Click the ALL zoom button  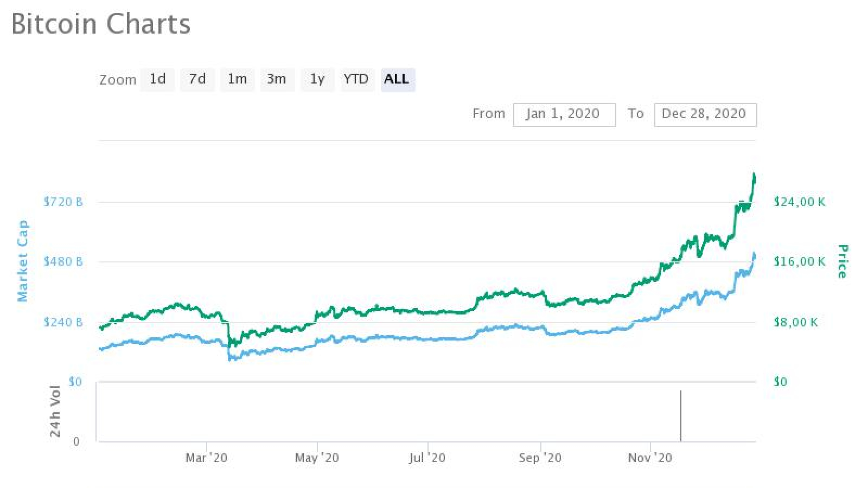click(x=397, y=80)
